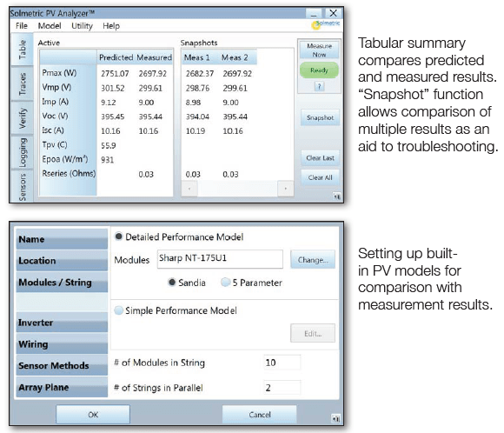Image resolution: width=504 pixels, height=433 pixels.
Task: Click Clear All button
Action: click(320, 177)
